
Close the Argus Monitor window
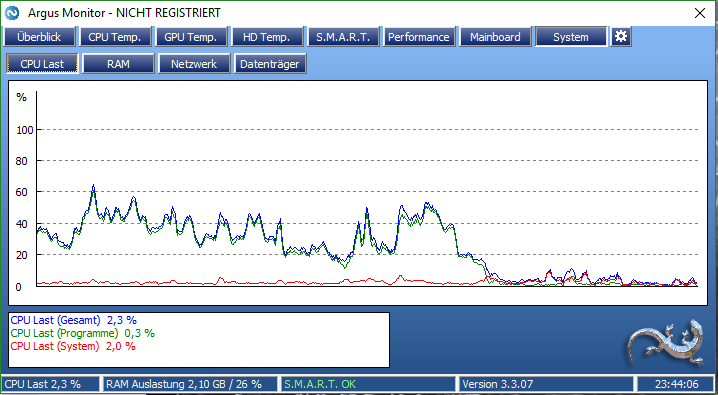700,13
